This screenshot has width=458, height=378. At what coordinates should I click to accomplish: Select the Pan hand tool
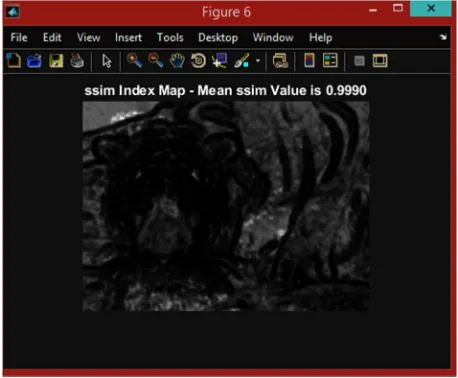pos(177,61)
